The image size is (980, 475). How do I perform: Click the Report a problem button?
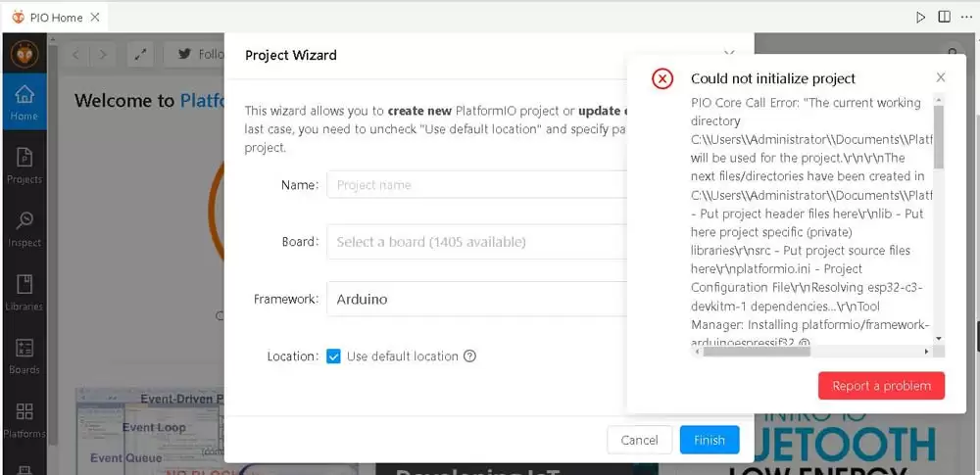coord(881,386)
